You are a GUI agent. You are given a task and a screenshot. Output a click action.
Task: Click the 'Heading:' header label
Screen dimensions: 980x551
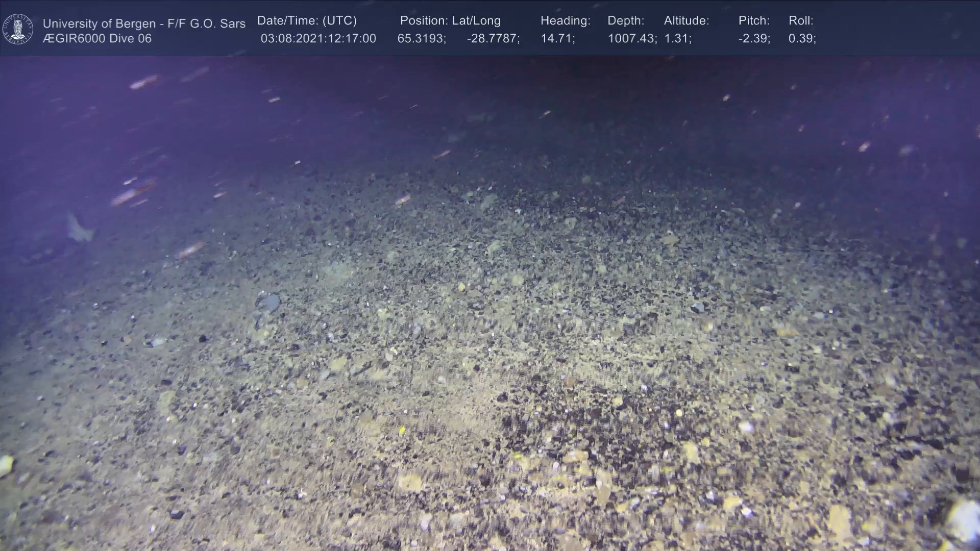coord(565,21)
